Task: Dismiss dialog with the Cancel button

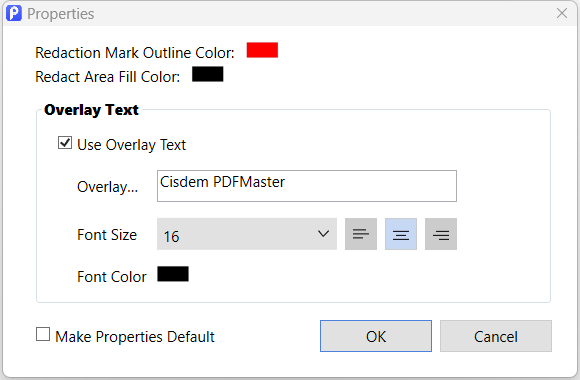Action: pyautogui.click(x=496, y=336)
